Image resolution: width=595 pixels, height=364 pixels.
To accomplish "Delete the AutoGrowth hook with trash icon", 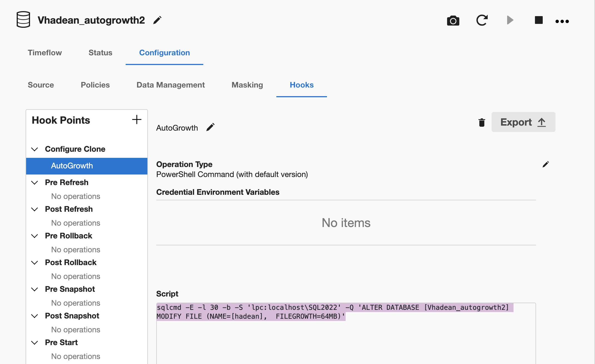I will click(482, 122).
